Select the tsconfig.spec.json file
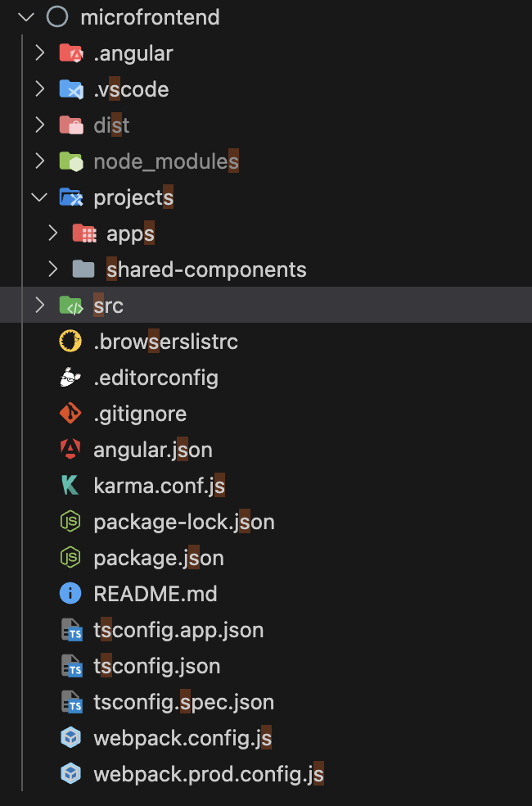The image size is (532, 806). pos(183,702)
